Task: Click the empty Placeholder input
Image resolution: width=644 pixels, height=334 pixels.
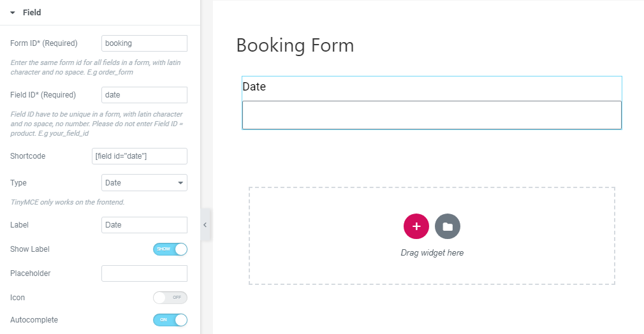Action: (x=144, y=273)
